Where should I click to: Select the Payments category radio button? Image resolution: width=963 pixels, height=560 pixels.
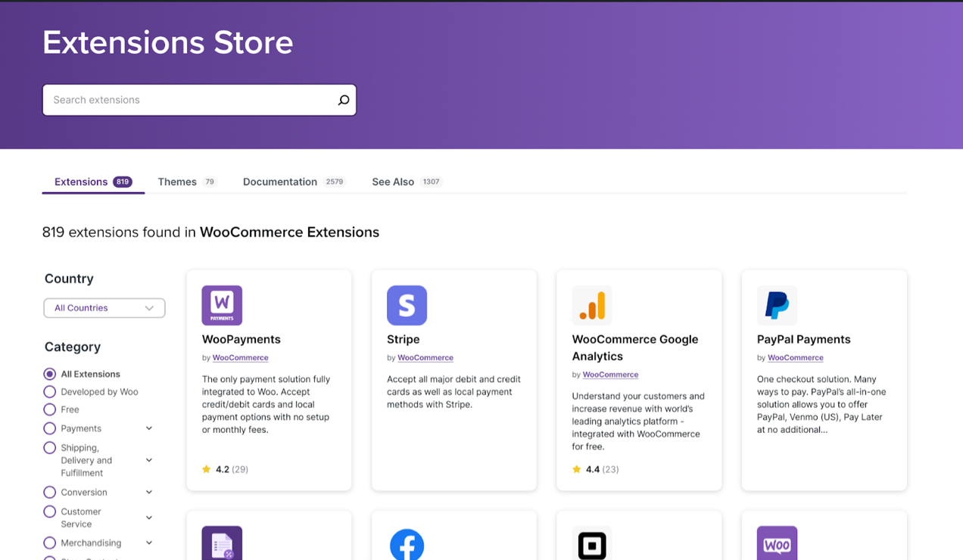point(49,428)
